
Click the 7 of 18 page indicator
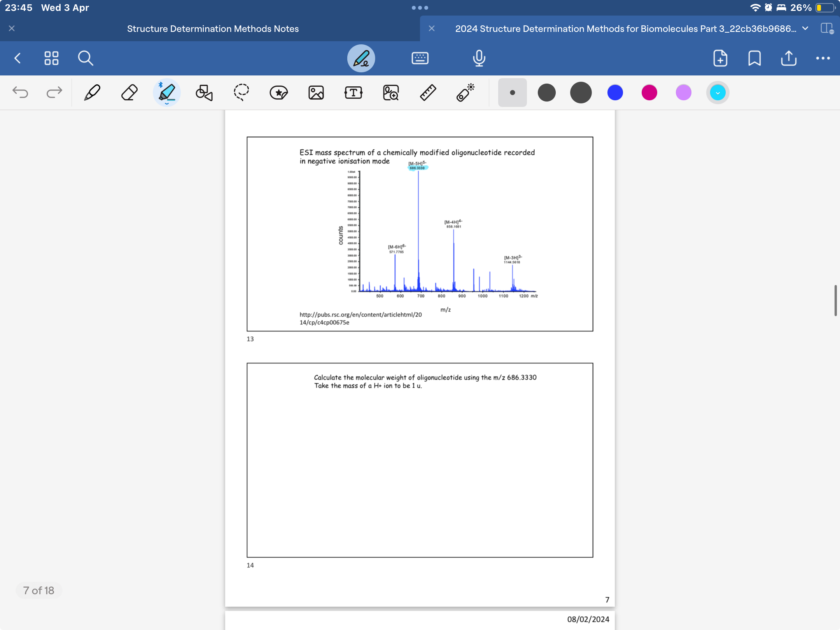click(x=38, y=590)
